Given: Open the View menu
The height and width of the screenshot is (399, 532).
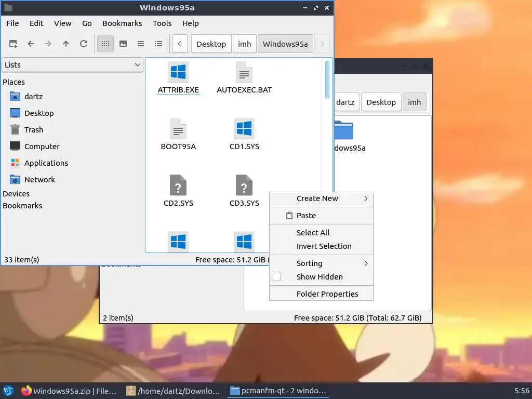Looking at the screenshot, I should pos(63,23).
